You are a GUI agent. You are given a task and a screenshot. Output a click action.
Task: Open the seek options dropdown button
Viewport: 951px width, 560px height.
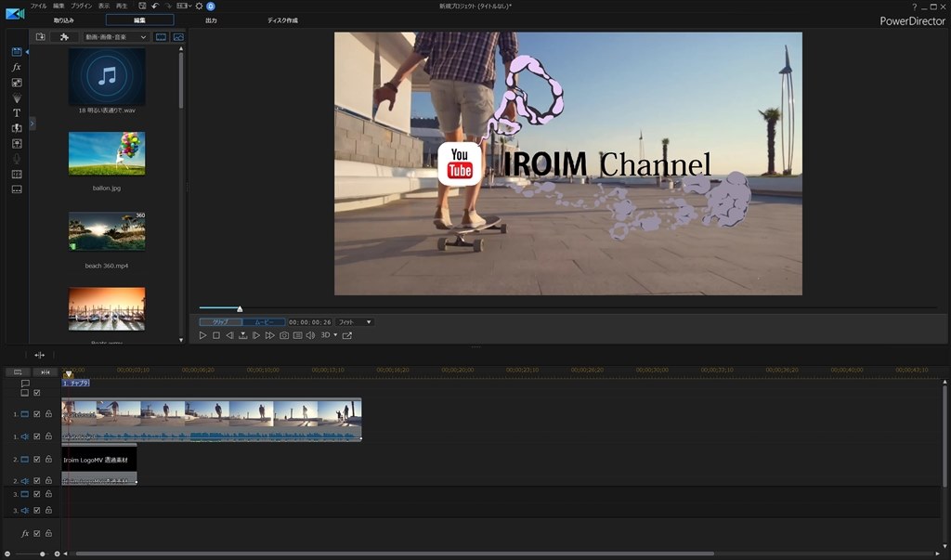coord(242,335)
